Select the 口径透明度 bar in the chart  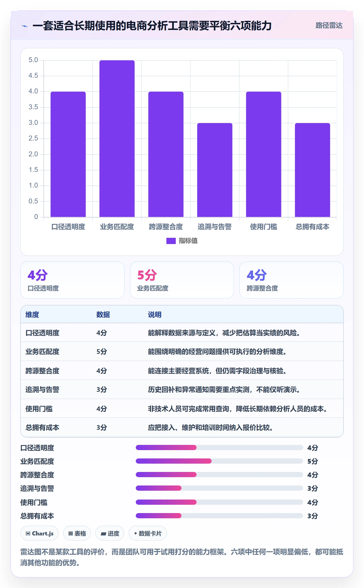click(68, 154)
